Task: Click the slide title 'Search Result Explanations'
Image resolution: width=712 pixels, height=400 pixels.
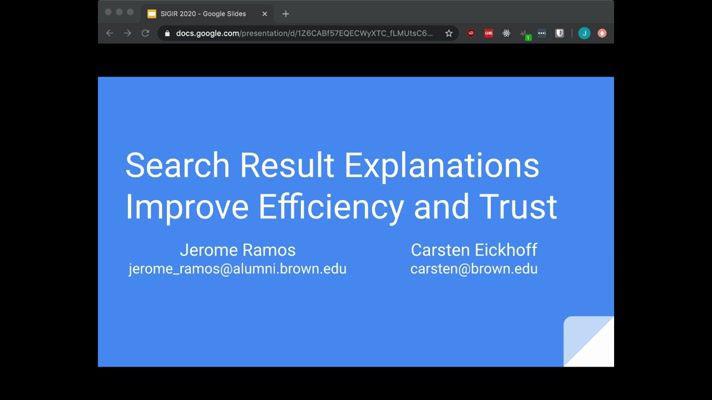Action: (331, 165)
